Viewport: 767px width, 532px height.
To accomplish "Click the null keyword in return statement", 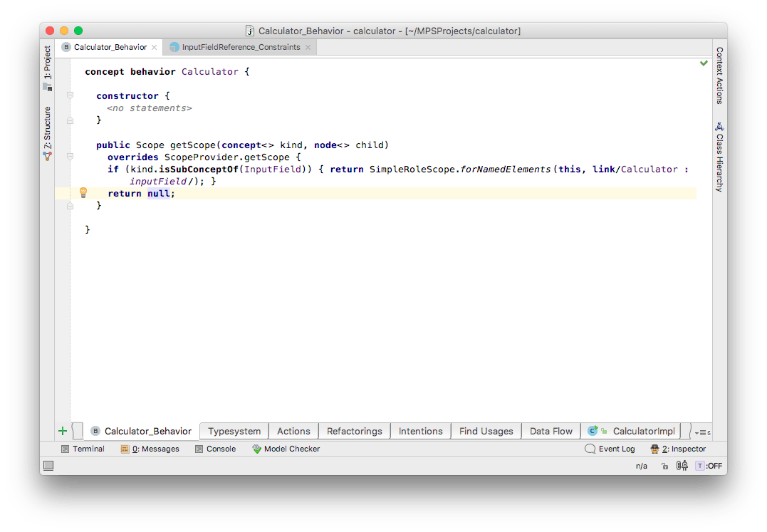I will point(159,194).
